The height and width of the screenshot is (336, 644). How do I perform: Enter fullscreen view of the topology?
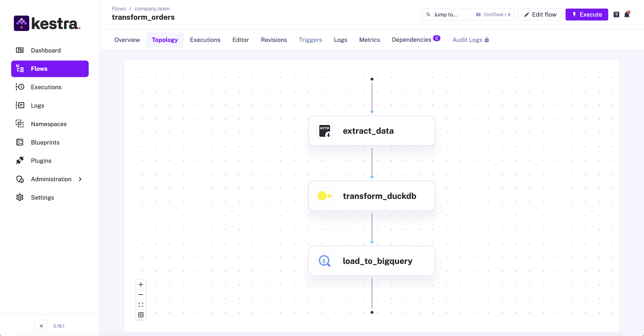141,305
